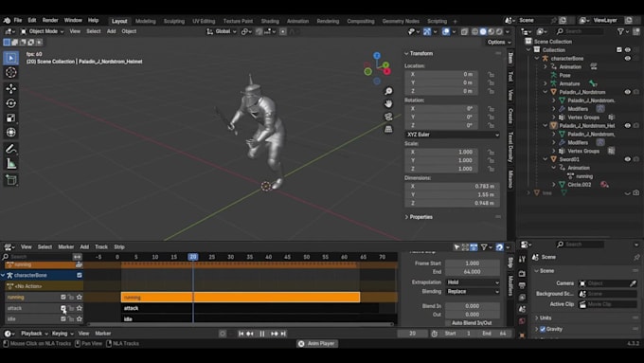Activate the Transform tool

coord(11,133)
